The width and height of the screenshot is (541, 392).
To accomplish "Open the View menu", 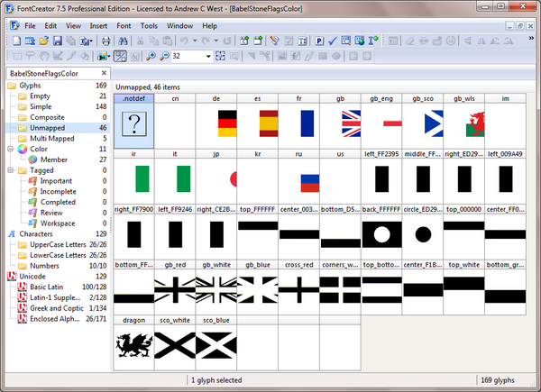I will pos(73,26).
